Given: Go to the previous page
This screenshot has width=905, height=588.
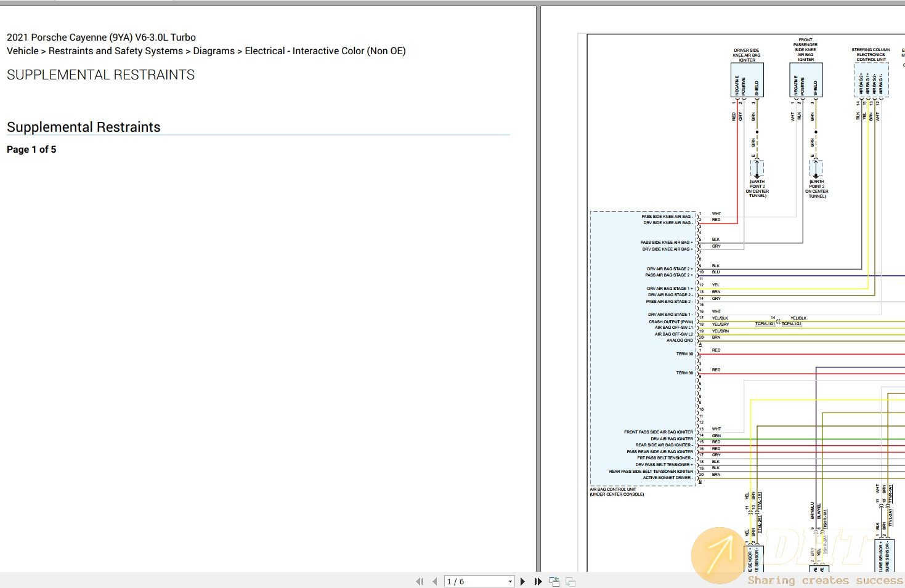Looking at the screenshot, I should [x=435, y=581].
